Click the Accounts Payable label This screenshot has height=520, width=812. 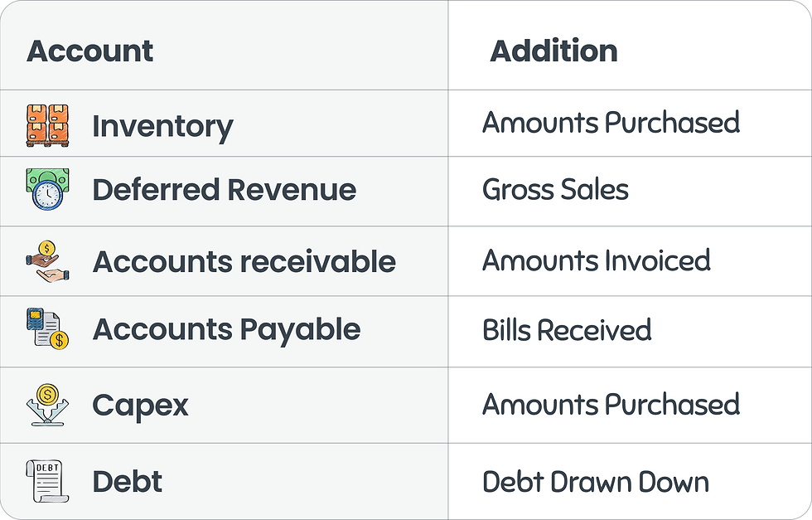(226, 329)
